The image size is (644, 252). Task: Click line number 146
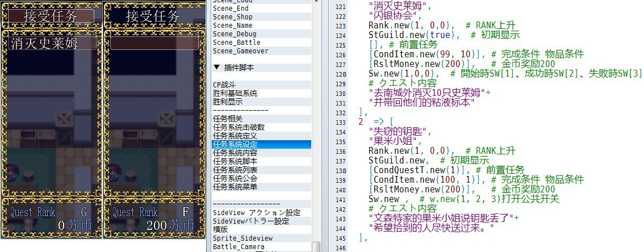pos(341,248)
